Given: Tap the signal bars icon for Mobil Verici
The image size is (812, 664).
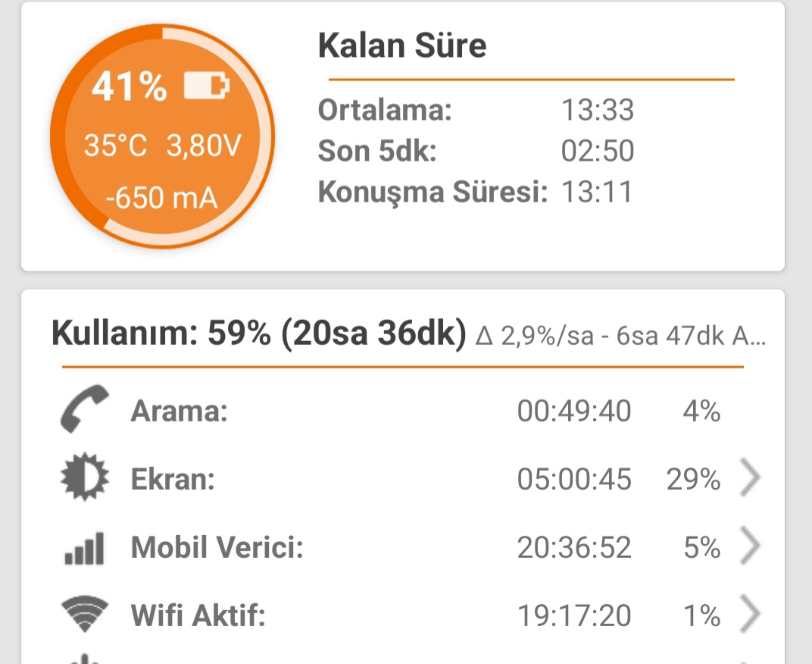Looking at the screenshot, I should pos(84,549).
